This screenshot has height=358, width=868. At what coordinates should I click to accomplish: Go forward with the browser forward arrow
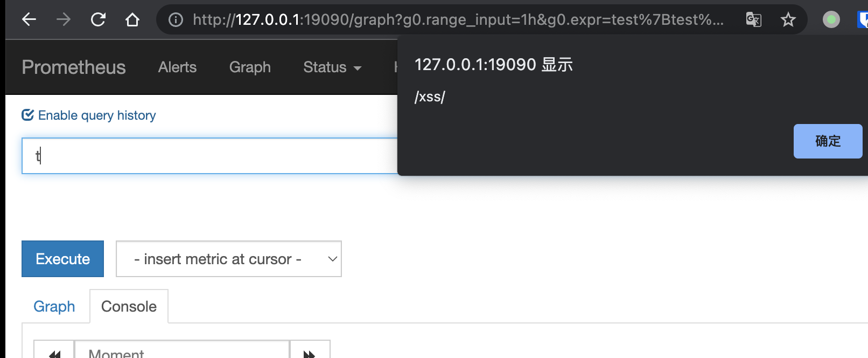click(x=64, y=20)
